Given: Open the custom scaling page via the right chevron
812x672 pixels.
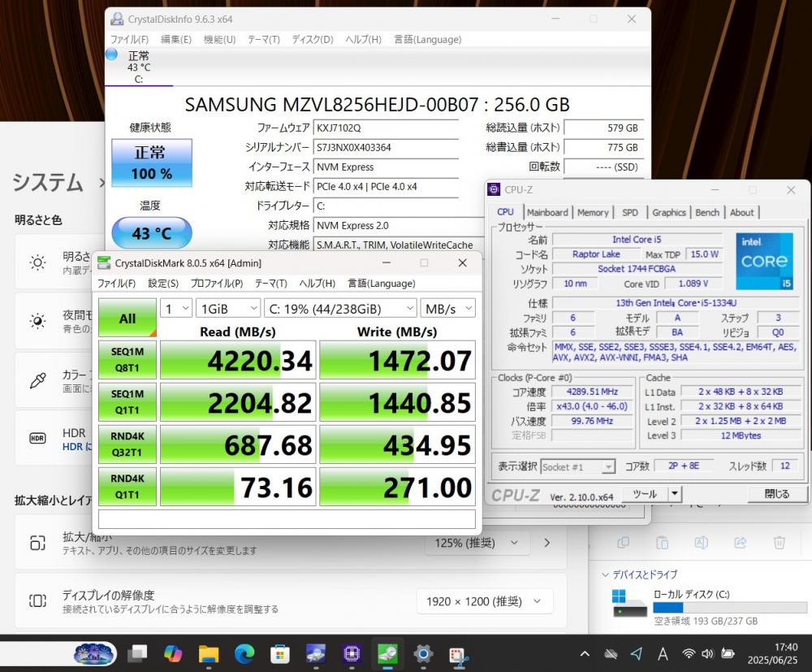Looking at the screenshot, I should click(x=547, y=543).
